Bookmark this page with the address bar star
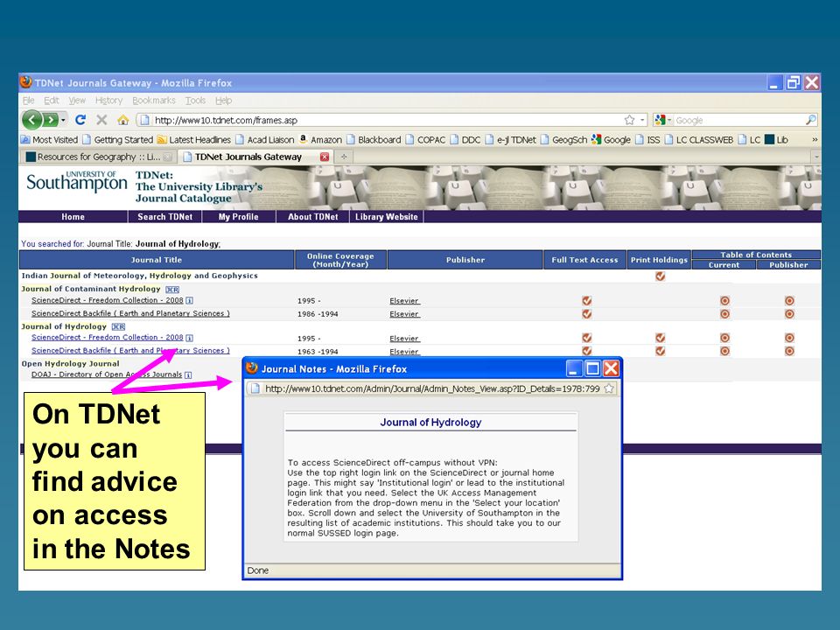840x630 pixels. point(629,120)
